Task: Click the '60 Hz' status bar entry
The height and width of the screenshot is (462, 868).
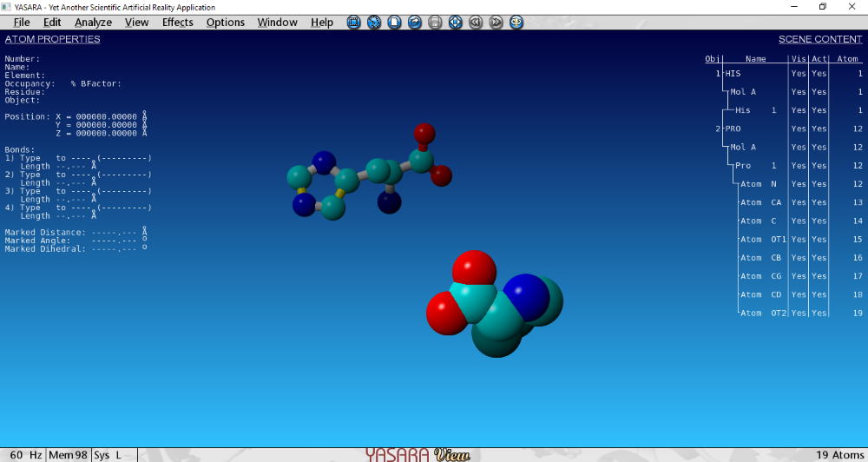Action: click(25, 455)
